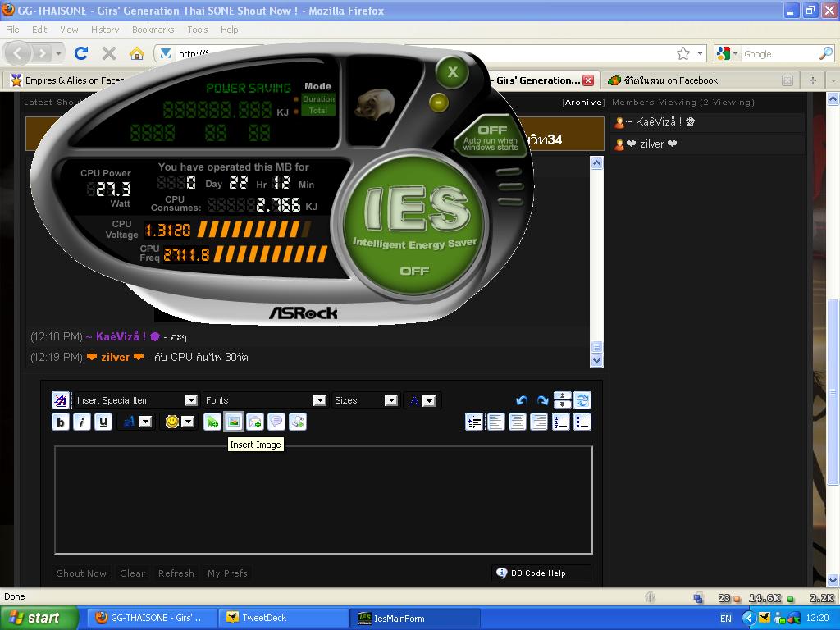Image resolution: width=840 pixels, height=630 pixels.
Task: Click the insert media icon
Action: point(298,422)
